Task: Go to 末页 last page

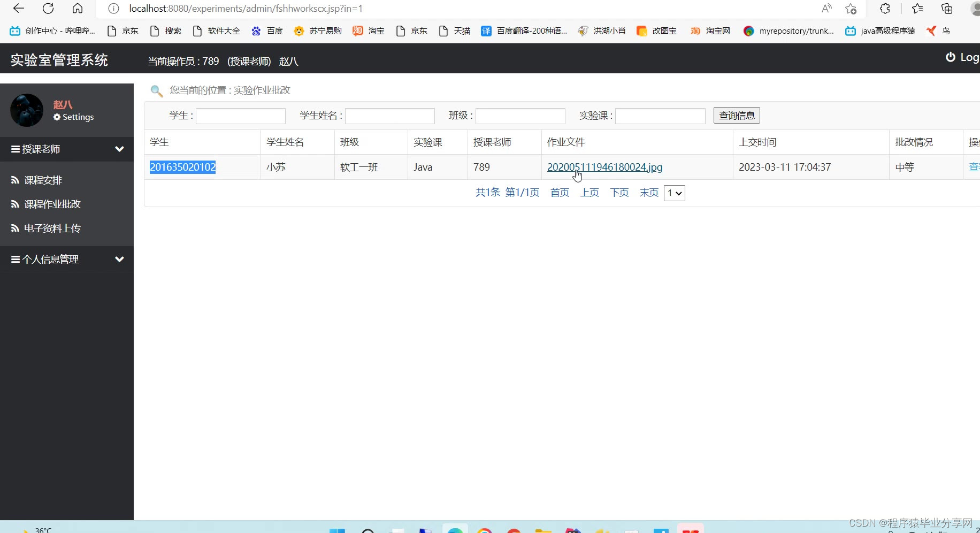Action: pyautogui.click(x=649, y=193)
